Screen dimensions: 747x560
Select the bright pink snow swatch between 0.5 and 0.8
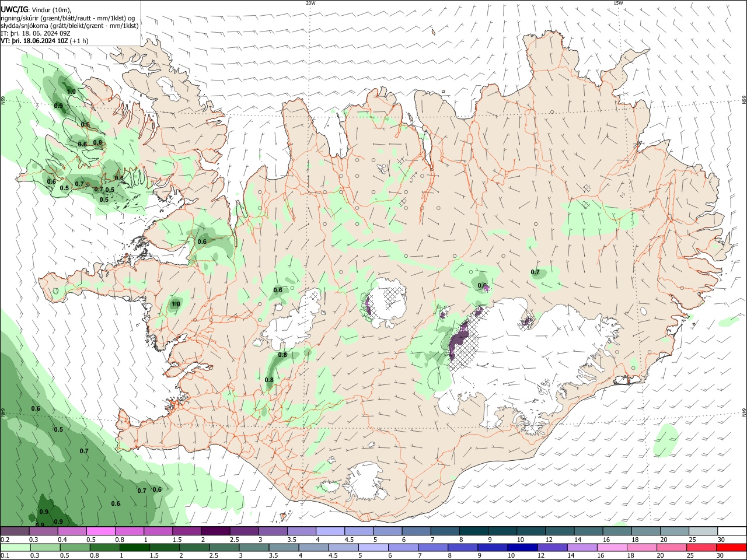pos(100,531)
